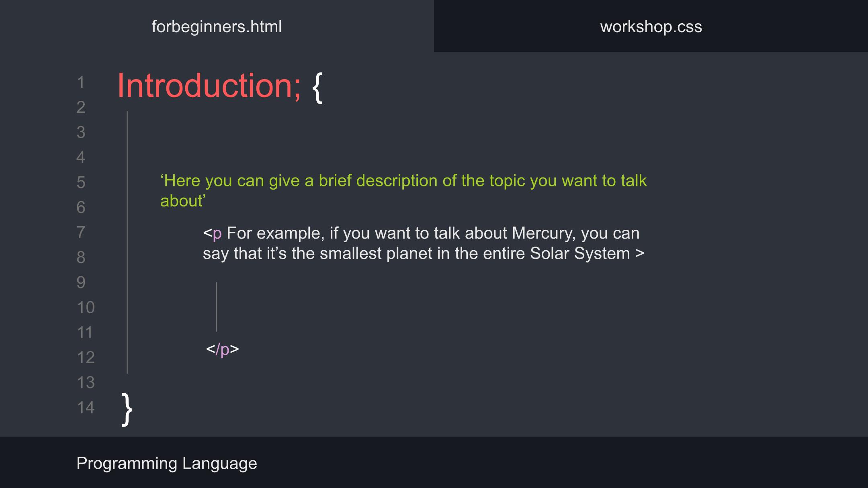
Task: Click the pink opening p tag letter
Action: click(217, 234)
